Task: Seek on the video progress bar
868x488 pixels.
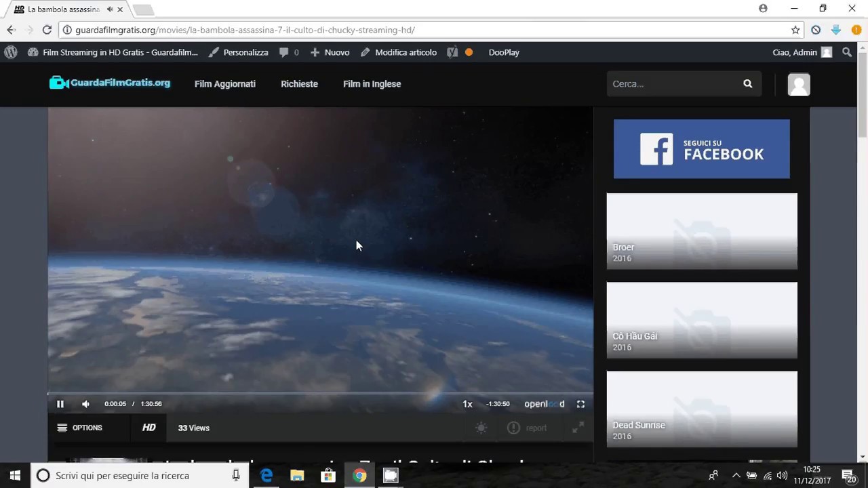Action: (320, 393)
